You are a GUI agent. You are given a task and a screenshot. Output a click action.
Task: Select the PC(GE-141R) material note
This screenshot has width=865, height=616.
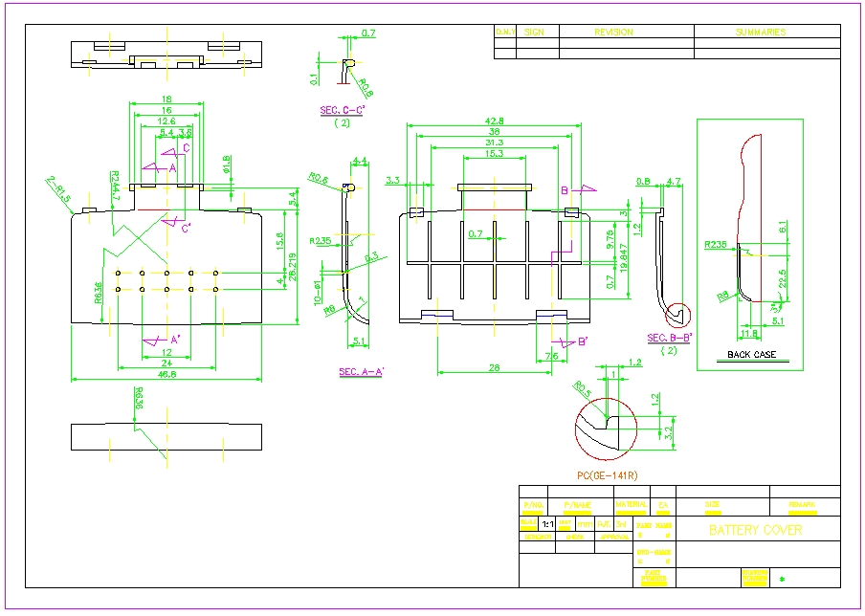pos(607,475)
